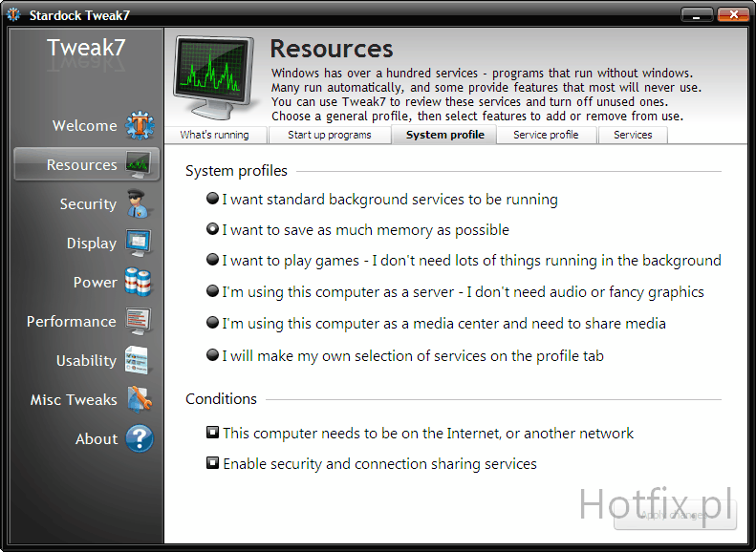Switch to the What's running tab

pyautogui.click(x=215, y=135)
